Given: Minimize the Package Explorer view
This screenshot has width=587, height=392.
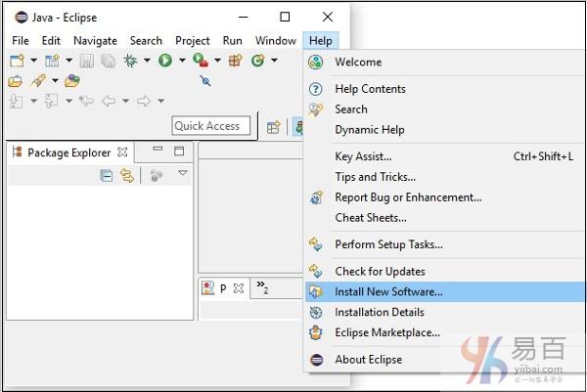Looking at the screenshot, I should click(158, 150).
